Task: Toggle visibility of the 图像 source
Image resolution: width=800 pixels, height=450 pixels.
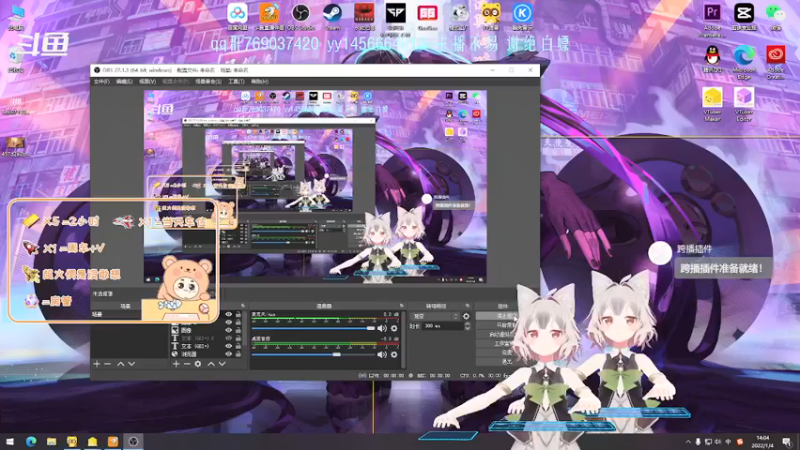Action: point(229,330)
